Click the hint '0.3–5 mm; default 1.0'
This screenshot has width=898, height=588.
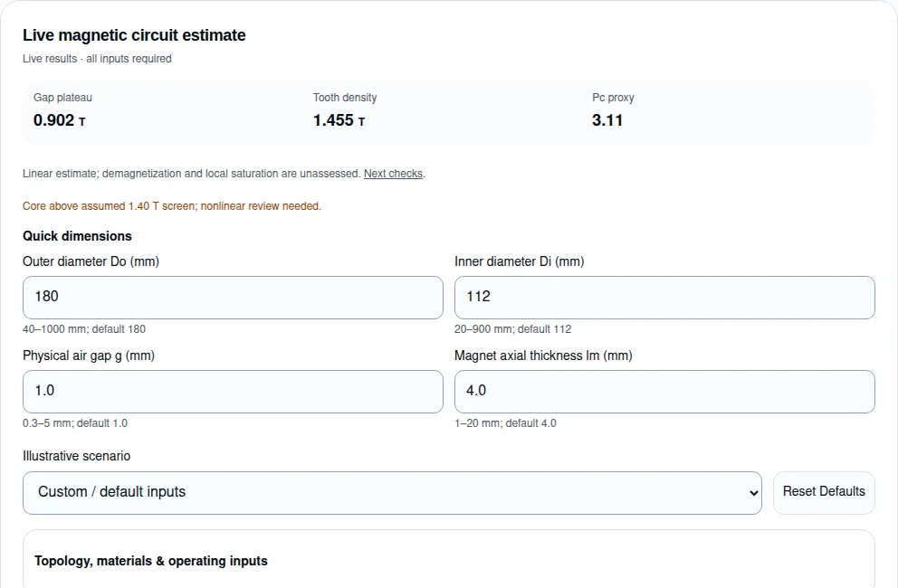pyautogui.click(x=75, y=423)
